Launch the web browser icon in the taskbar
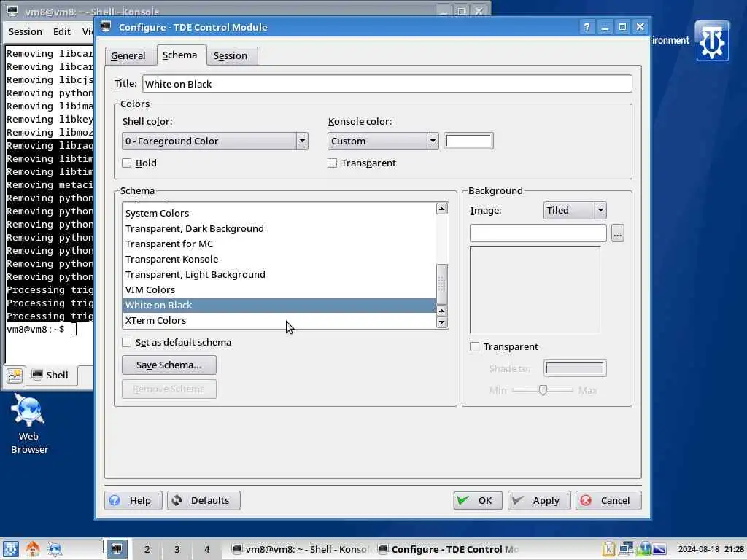 54,549
